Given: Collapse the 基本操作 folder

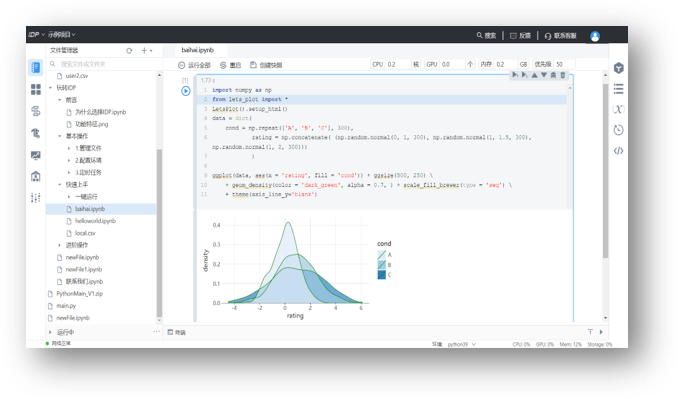Looking at the screenshot, I should tap(60, 136).
